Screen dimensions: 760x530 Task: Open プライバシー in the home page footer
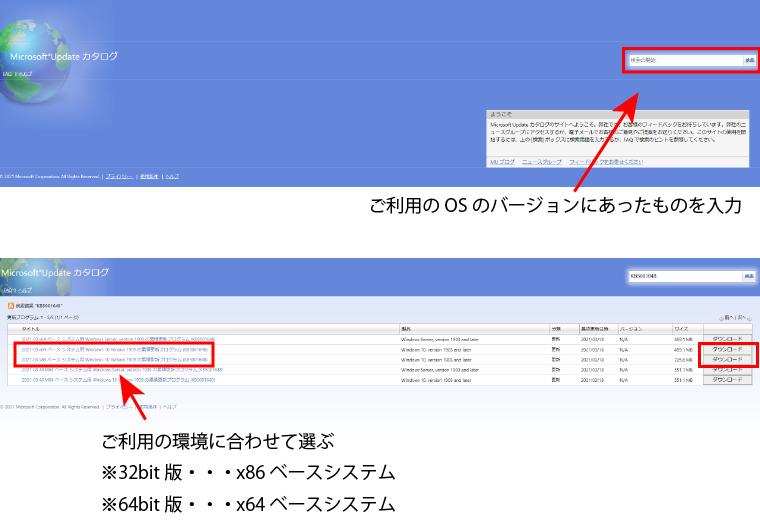click(119, 177)
